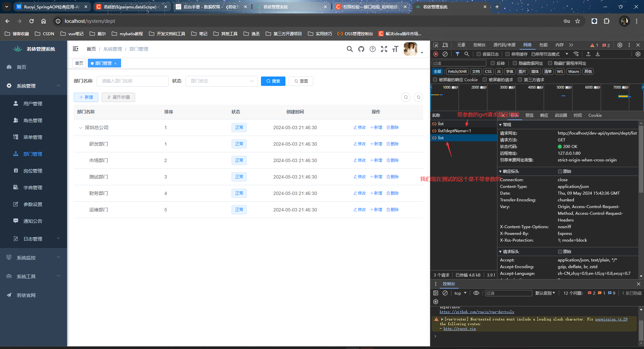
Task: Open network search magnifier in DevTools
Action: 467,54
